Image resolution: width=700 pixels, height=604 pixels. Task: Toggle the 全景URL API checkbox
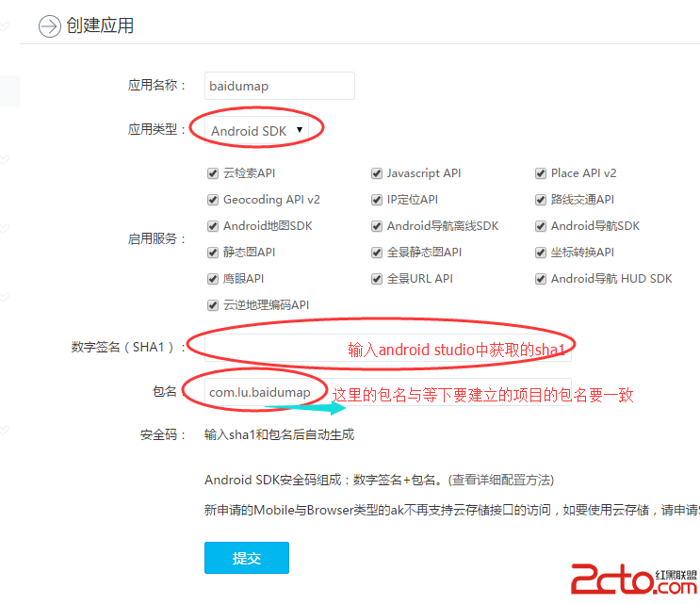click(x=377, y=279)
